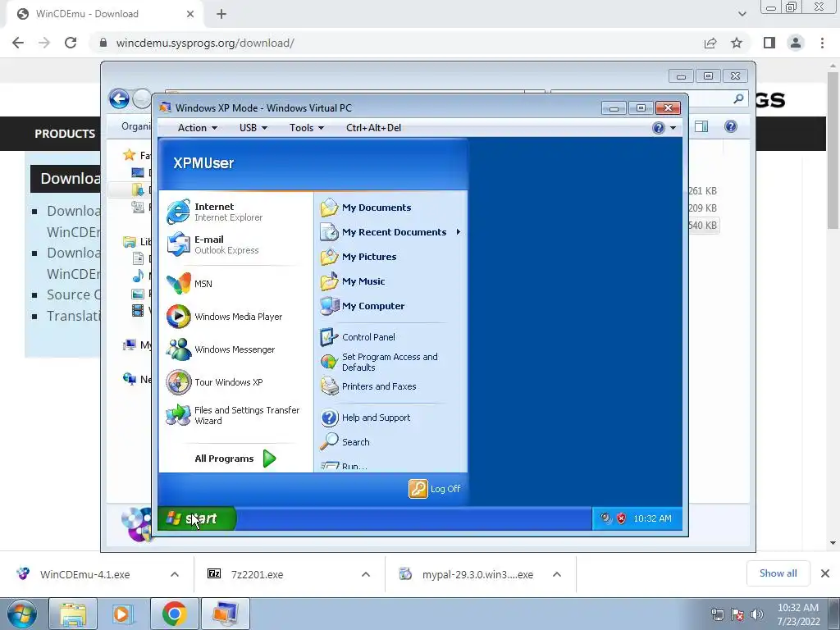840x630 pixels.
Task: Open Chrome side panel icon
Action: coord(769,43)
